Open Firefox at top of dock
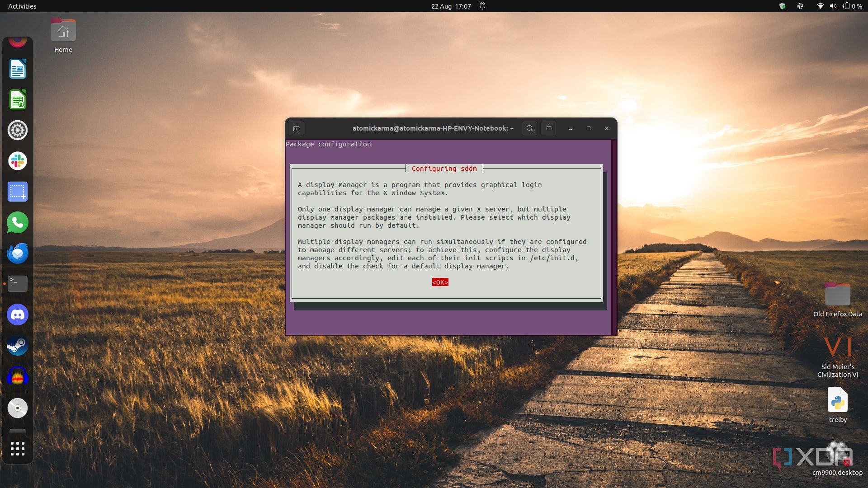The width and height of the screenshot is (868, 488). (x=18, y=42)
